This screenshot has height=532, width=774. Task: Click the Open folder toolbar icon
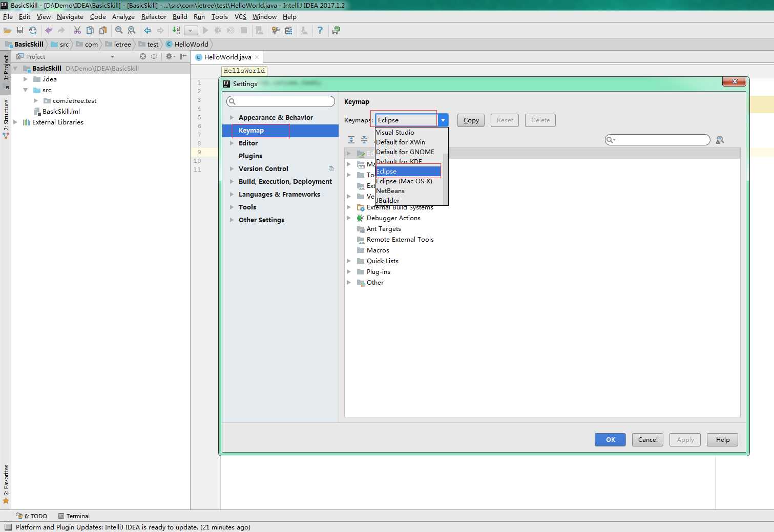[7, 31]
